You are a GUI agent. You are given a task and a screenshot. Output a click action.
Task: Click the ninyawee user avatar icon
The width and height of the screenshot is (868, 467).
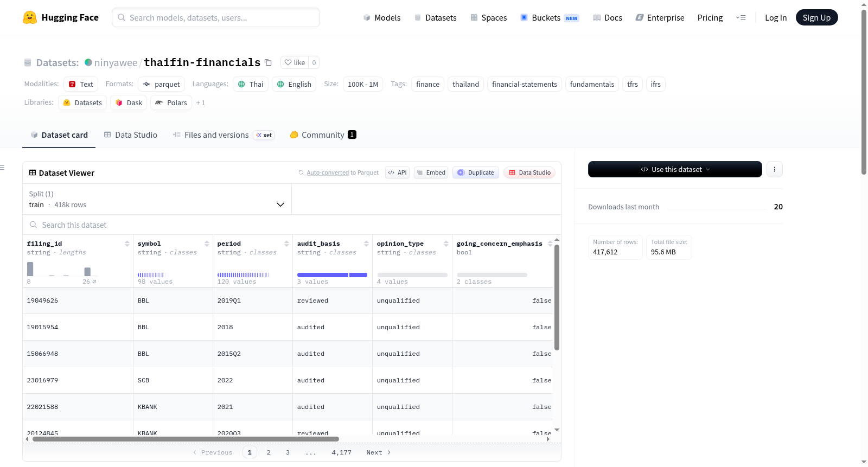pyautogui.click(x=88, y=62)
